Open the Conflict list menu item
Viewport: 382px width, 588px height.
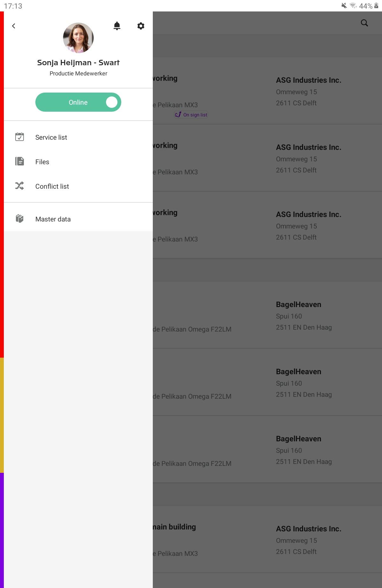point(78,186)
